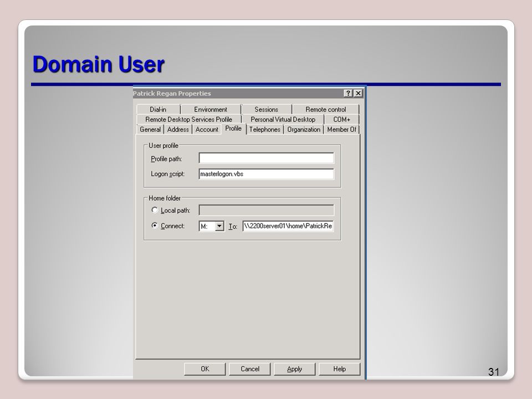Viewport: 532px width, 399px height.
Task: Go to the General tab
Action: click(150, 129)
